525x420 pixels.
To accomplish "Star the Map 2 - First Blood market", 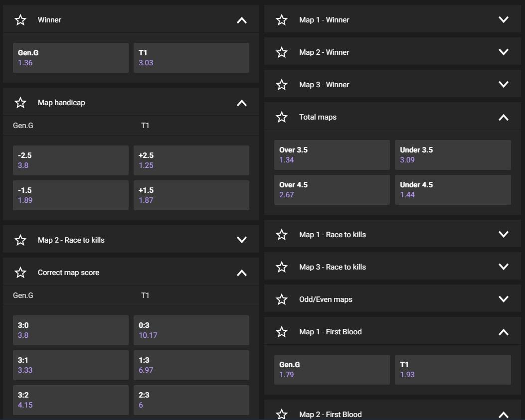I will (x=282, y=415).
